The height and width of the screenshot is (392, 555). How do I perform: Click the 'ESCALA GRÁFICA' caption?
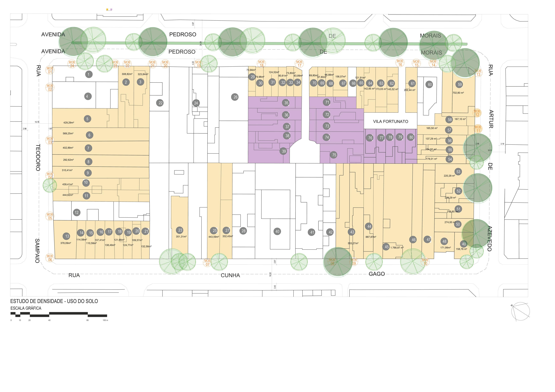click(26, 308)
